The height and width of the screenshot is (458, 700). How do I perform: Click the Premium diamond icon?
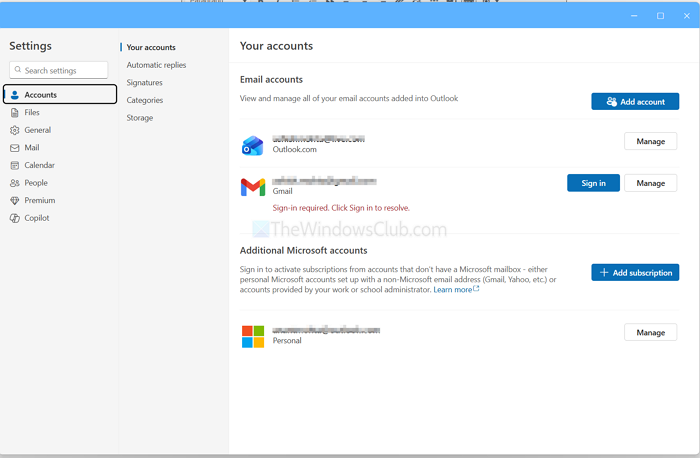pos(15,201)
